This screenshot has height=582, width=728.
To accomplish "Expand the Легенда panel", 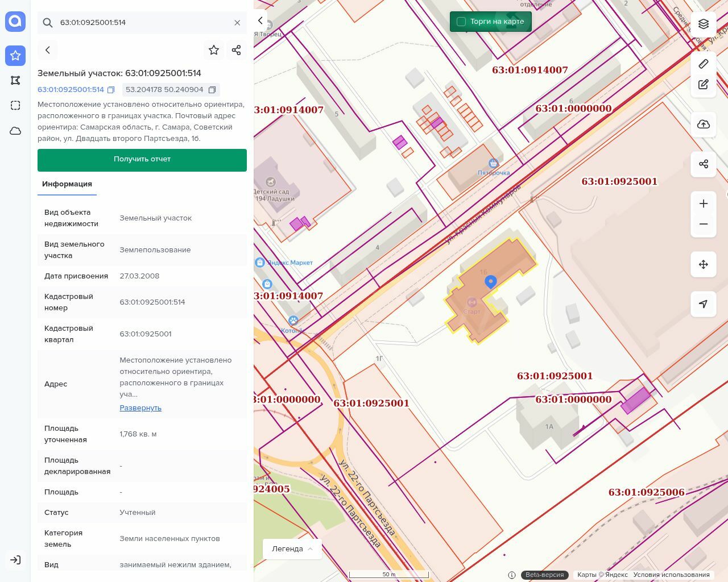I will click(x=292, y=549).
